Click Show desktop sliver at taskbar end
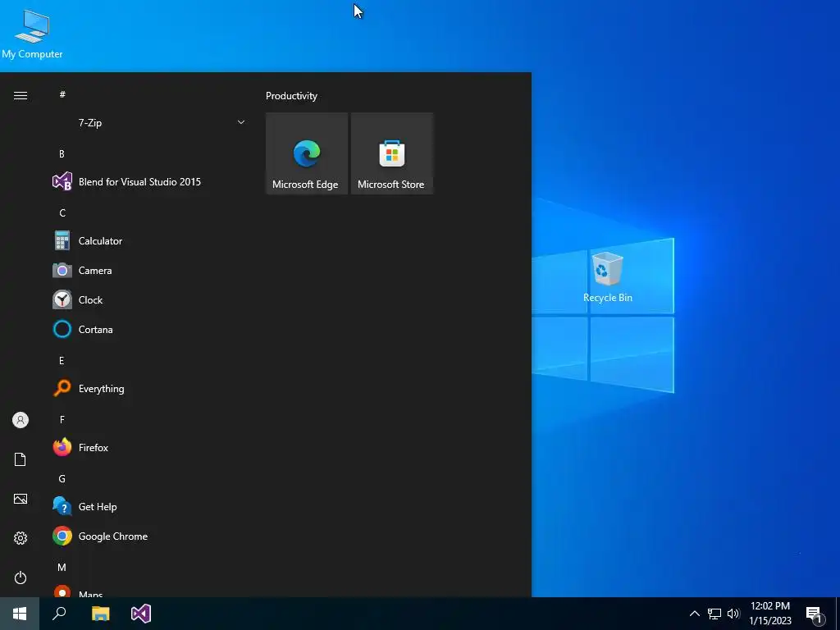The image size is (840, 630). [x=838, y=614]
